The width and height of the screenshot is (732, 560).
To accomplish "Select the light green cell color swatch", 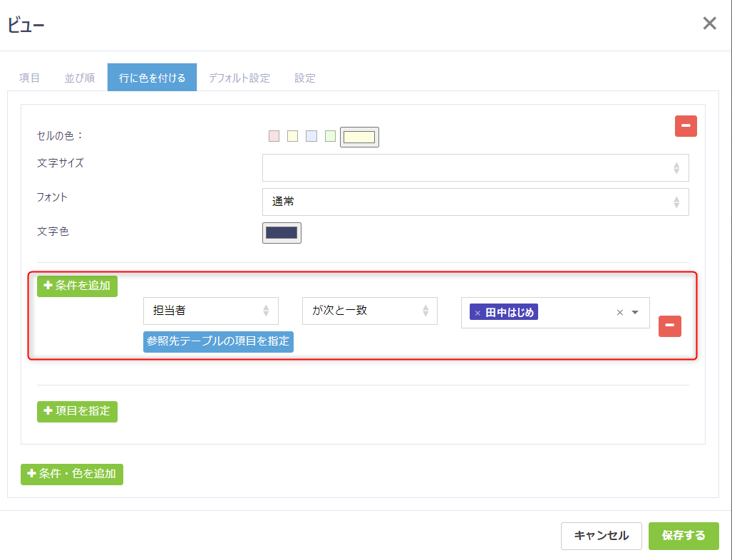I will click(330, 136).
